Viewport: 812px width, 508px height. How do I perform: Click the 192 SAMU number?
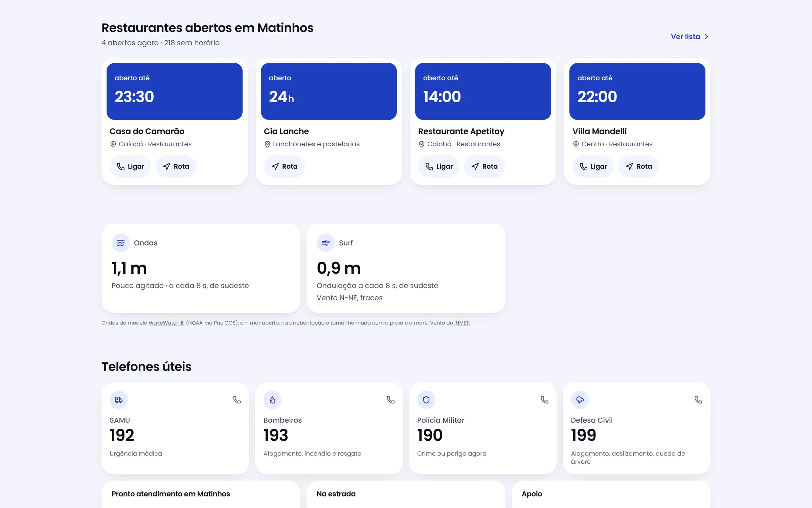tap(122, 435)
